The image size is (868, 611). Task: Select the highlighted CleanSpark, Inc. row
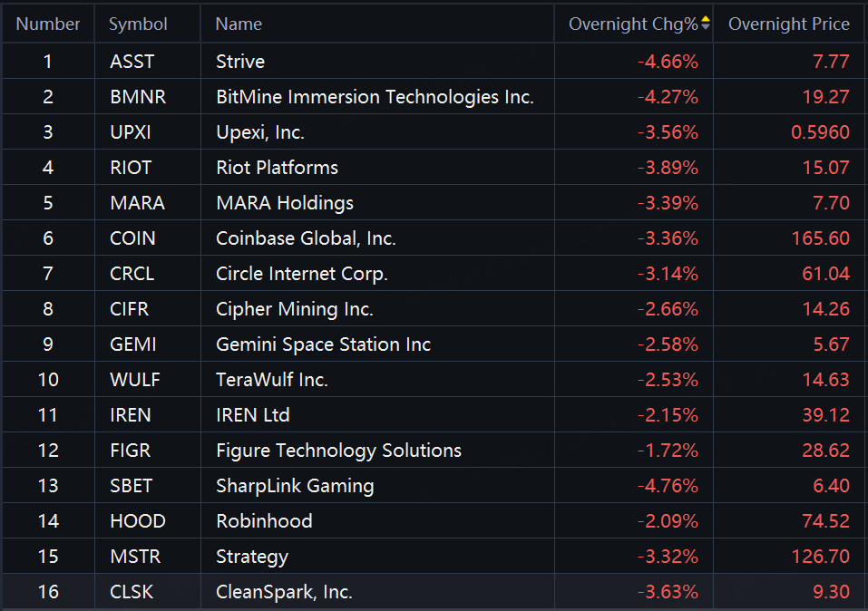pyautogui.click(x=284, y=592)
